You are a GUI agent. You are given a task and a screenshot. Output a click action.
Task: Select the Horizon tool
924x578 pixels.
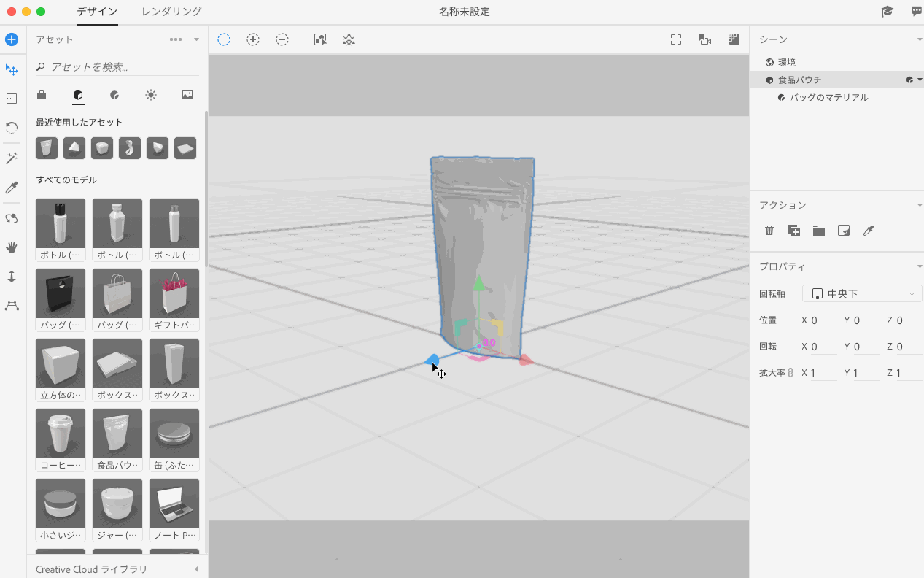(12, 306)
